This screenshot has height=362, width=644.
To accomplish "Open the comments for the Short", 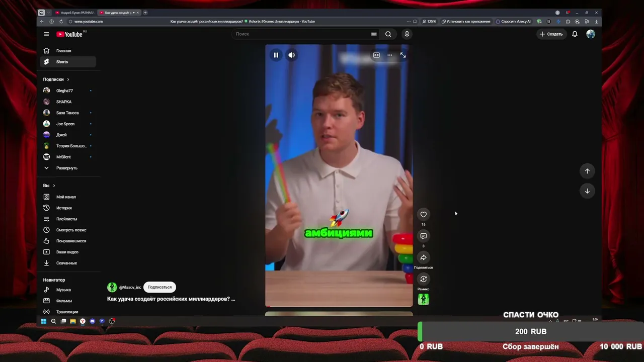I will pos(424,236).
